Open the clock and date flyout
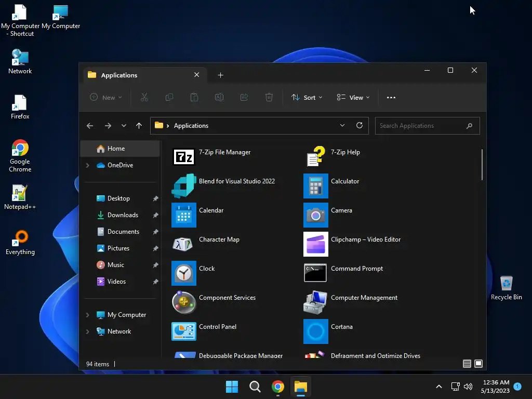The image size is (532, 399). (x=495, y=387)
